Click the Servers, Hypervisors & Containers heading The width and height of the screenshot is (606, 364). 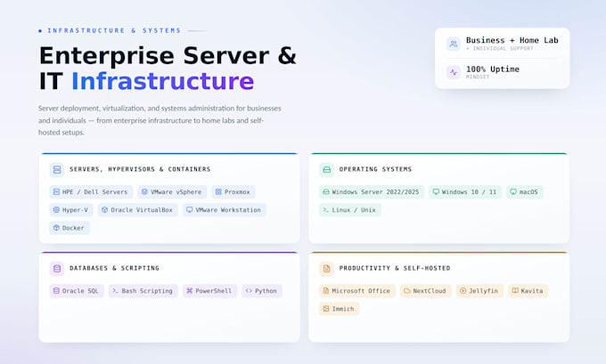point(140,169)
